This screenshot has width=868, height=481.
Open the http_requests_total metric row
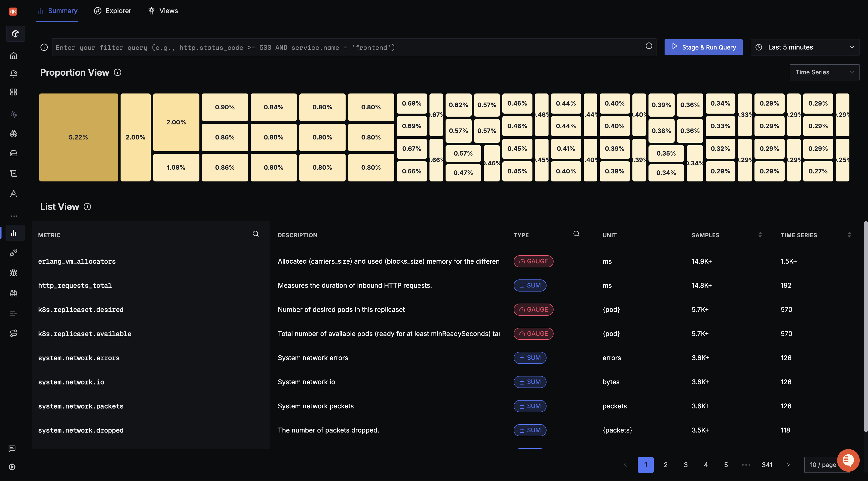[x=75, y=285]
